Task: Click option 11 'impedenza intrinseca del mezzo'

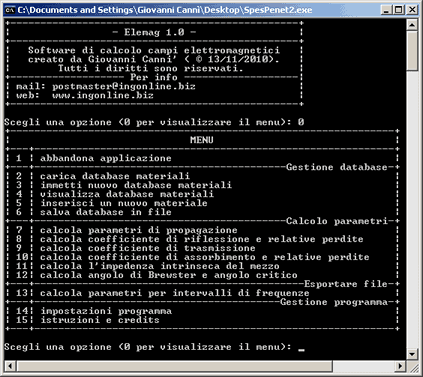Action: (160, 266)
